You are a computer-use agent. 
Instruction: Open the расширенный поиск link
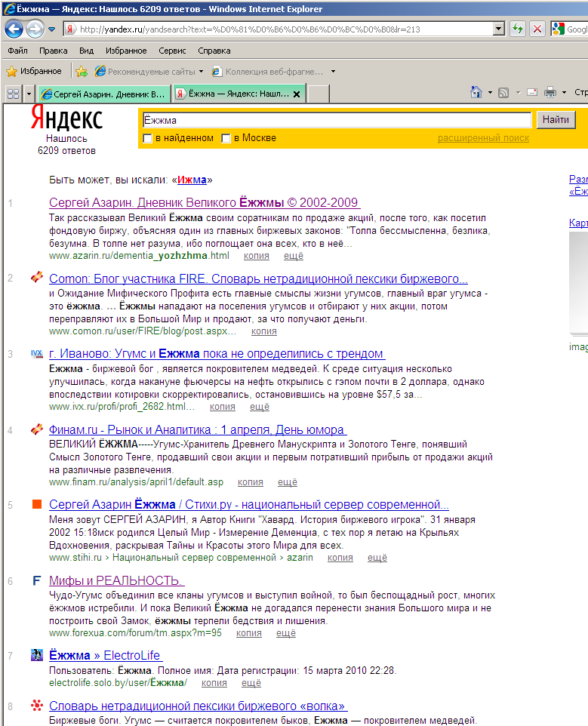point(483,138)
